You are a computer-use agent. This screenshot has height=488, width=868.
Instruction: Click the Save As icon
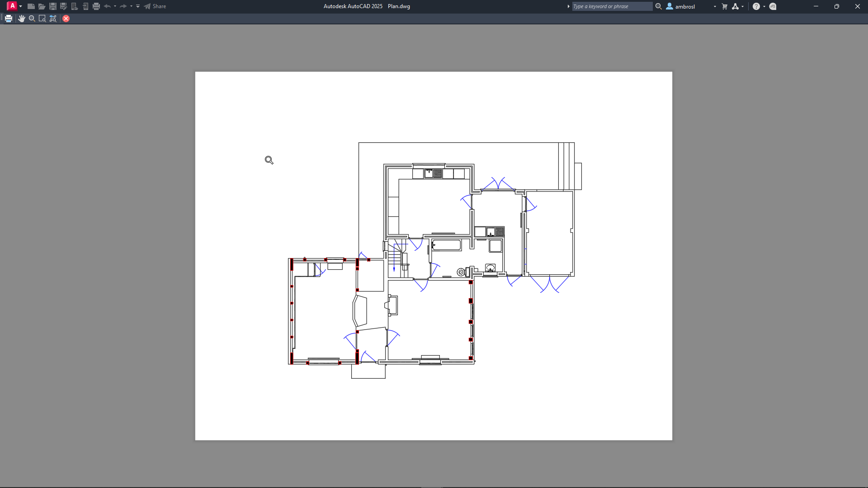coord(64,6)
